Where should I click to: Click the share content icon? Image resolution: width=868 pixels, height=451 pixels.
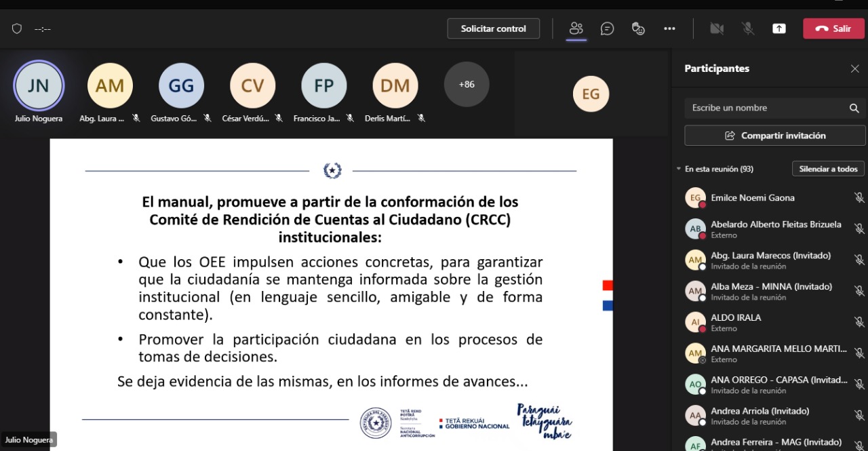tap(779, 28)
